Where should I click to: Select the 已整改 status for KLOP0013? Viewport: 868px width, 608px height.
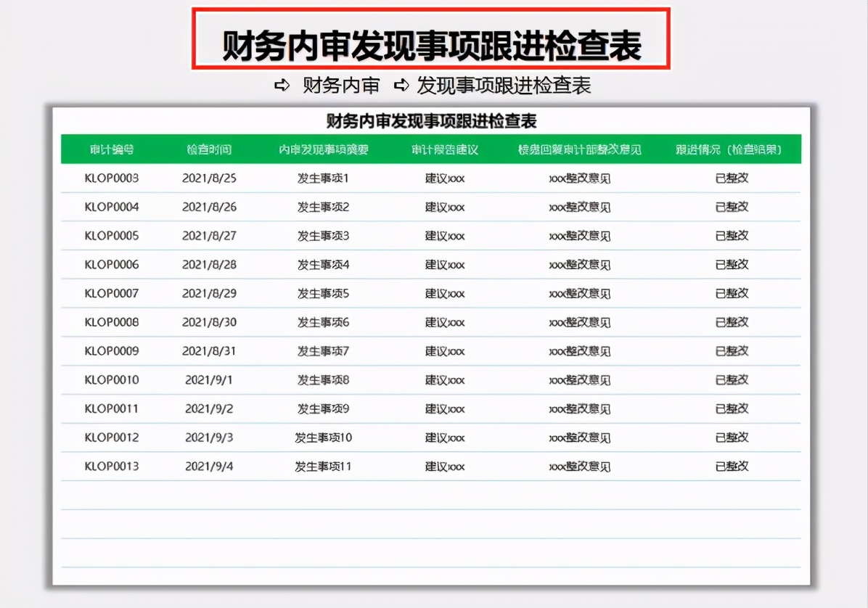click(731, 467)
